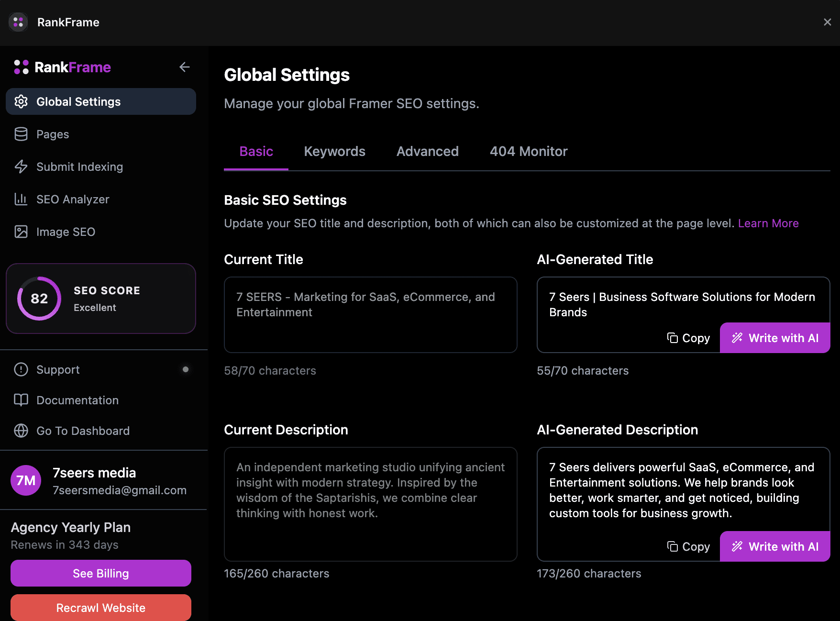This screenshot has height=621, width=840.
Task: Click Renews in 343 days text
Action: (x=65, y=545)
